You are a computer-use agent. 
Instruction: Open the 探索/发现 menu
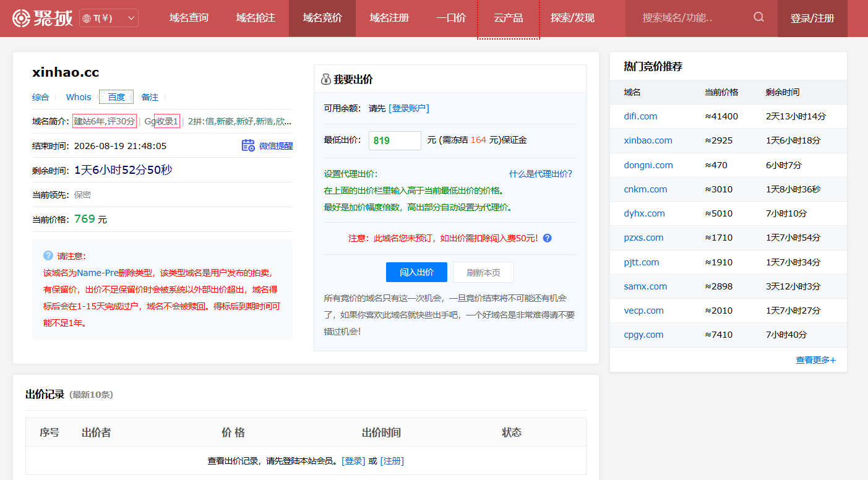[572, 19]
